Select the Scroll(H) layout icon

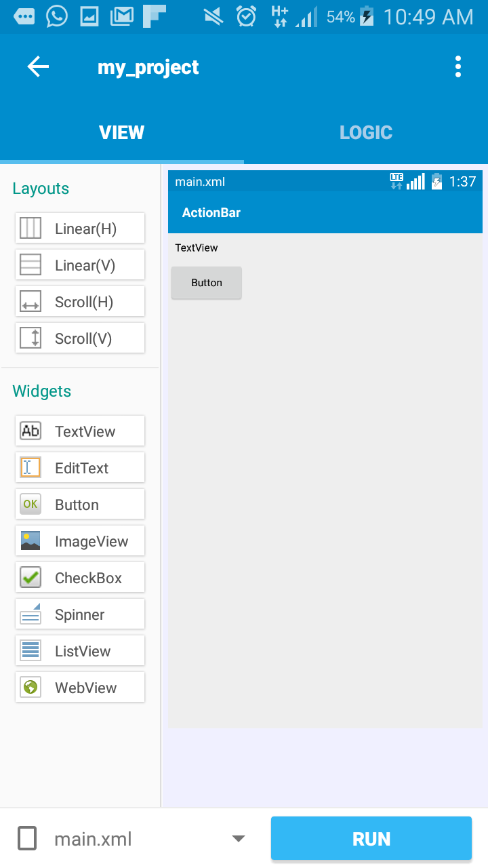[30, 301]
